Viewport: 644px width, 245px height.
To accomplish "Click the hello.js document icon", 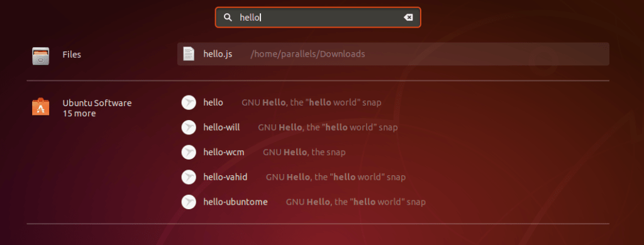I will point(189,54).
